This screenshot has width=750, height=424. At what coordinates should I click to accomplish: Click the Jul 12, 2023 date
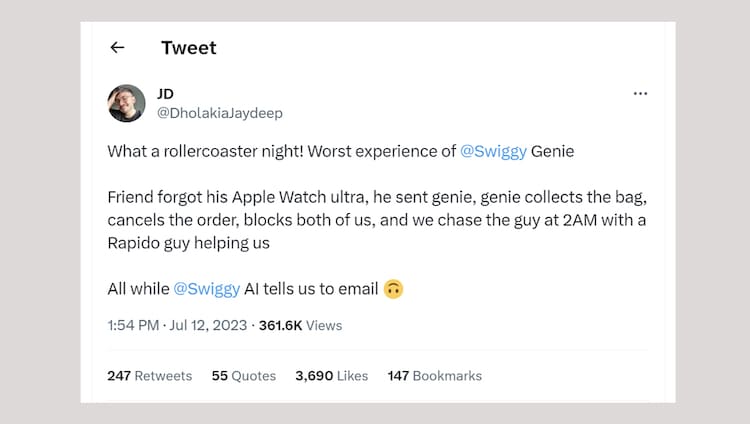pyautogui.click(x=209, y=325)
